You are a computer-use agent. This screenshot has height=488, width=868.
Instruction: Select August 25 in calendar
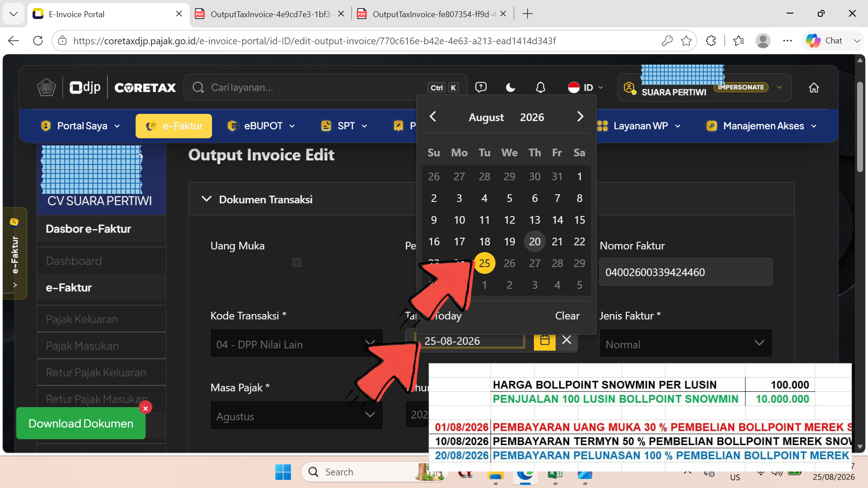click(x=485, y=263)
